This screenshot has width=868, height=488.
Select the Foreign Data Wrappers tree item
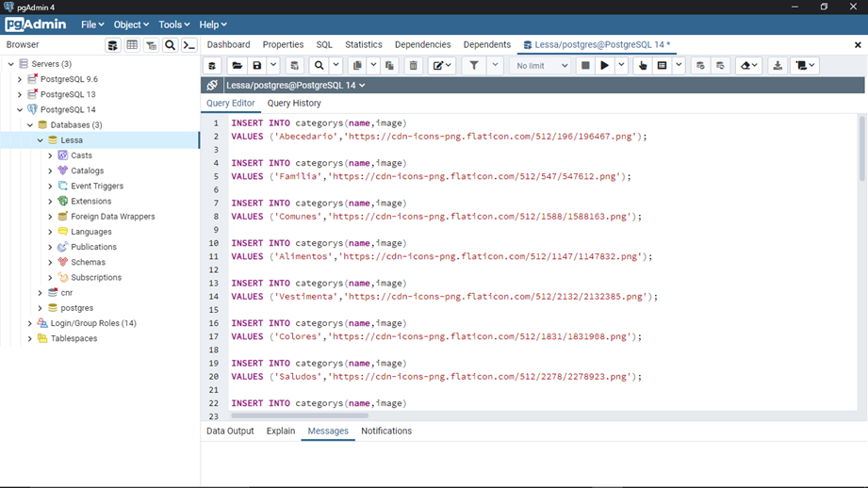click(112, 217)
